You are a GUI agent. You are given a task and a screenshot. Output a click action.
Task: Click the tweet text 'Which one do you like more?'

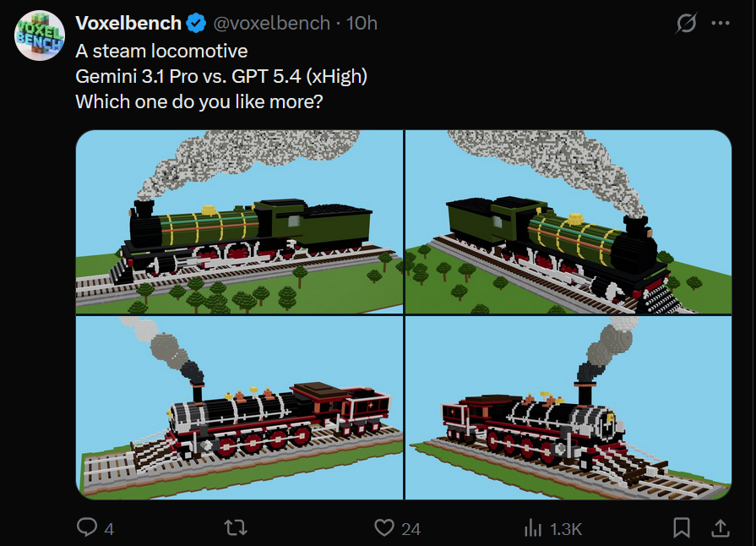pyautogui.click(x=199, y=101)
